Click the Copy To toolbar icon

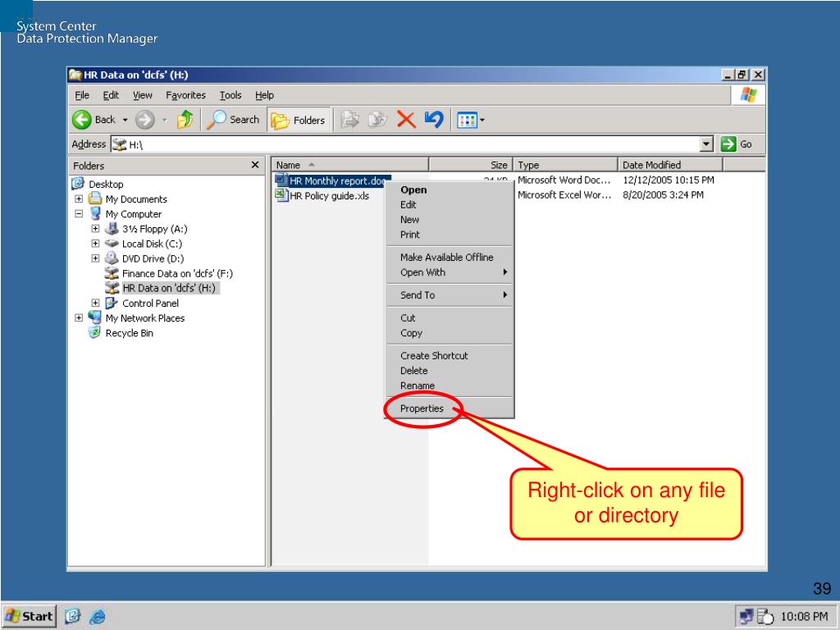pos(377,120)
